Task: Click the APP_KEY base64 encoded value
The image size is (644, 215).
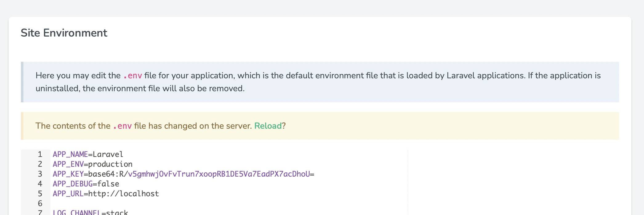Action: [201, 174]
